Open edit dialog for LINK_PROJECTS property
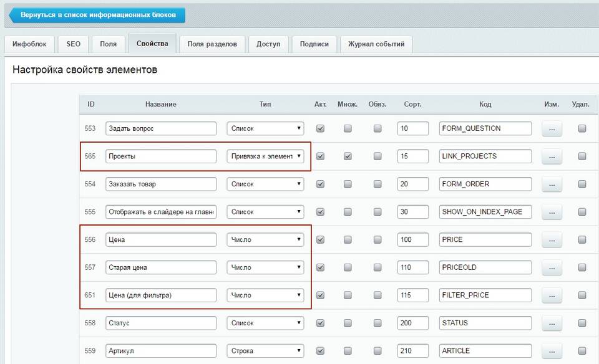599x364 pixels. 552,156
